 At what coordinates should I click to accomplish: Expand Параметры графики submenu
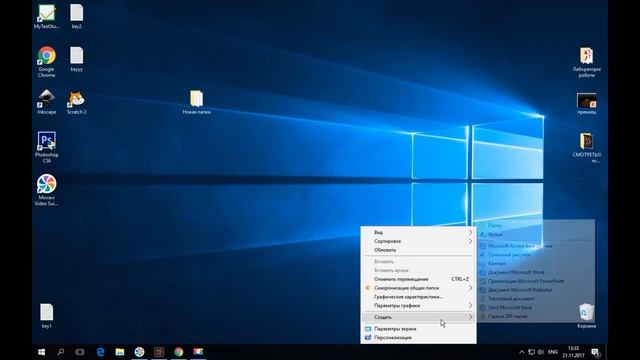click(418, 305)
